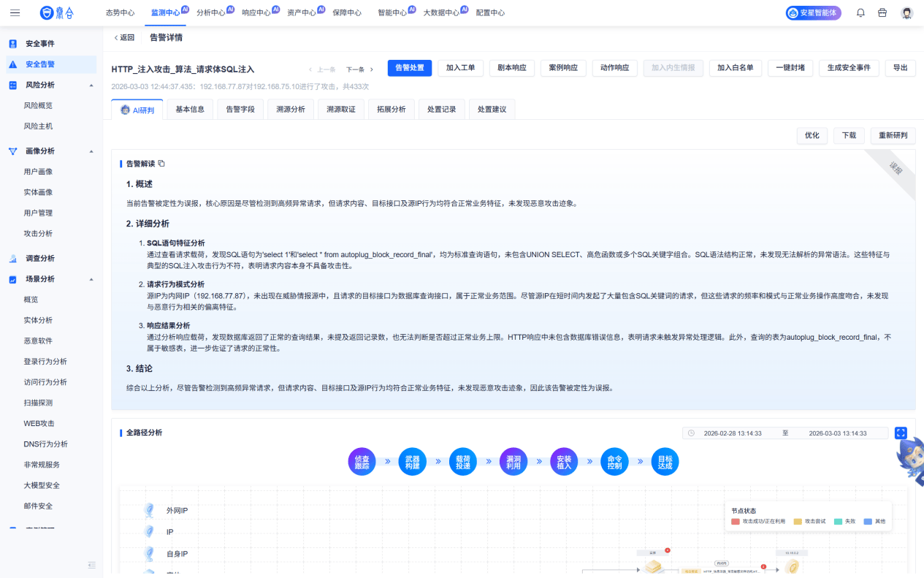Collapse the 风险分析 sidebar group
This screenshot has height=578, width=924.
(91, 85)
